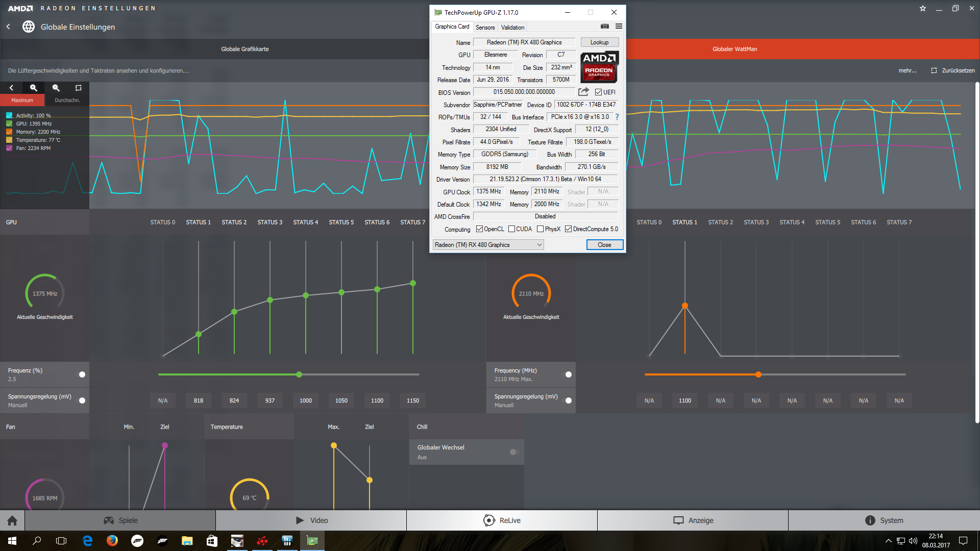Viewport: 980px width, 551px height.
Task: Click the Radeon home icon in the bottom bar
Action: [12, 520]
